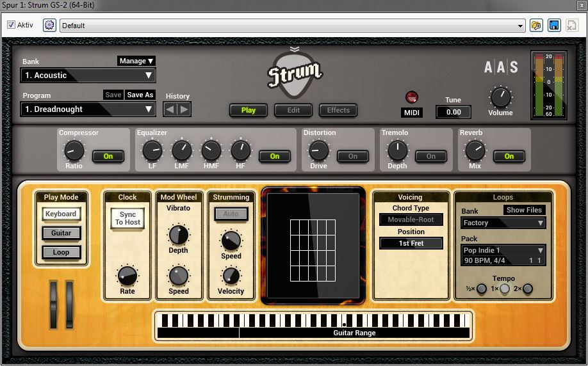Click the Save program button
The height and width of the screenshot is (366, 588).
113,95
